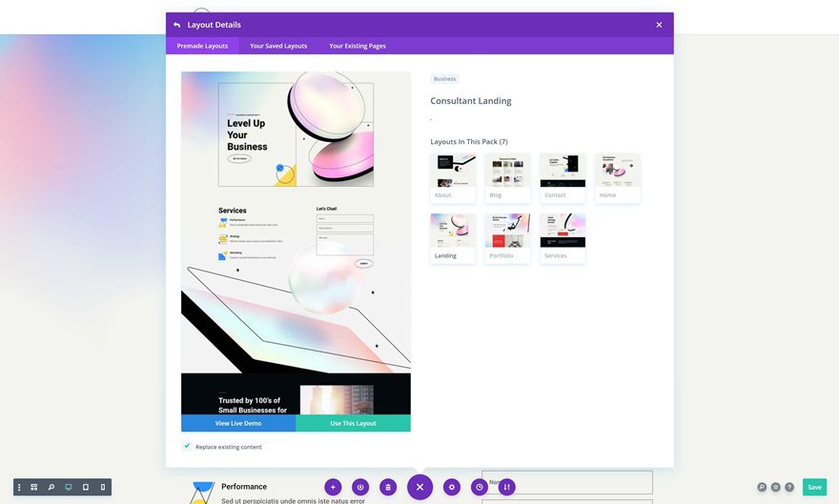Select the Home layout thumbnail

point(618,178)
